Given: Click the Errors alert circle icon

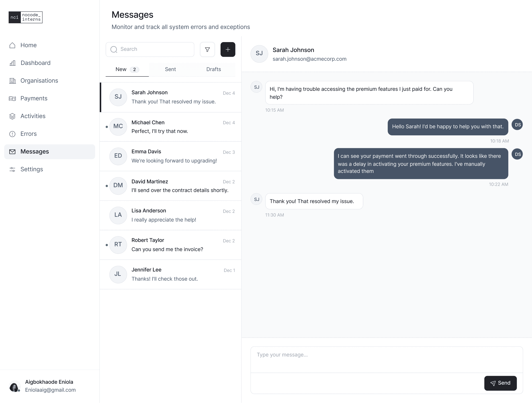Looking at the screenshot, I should 12,134.
